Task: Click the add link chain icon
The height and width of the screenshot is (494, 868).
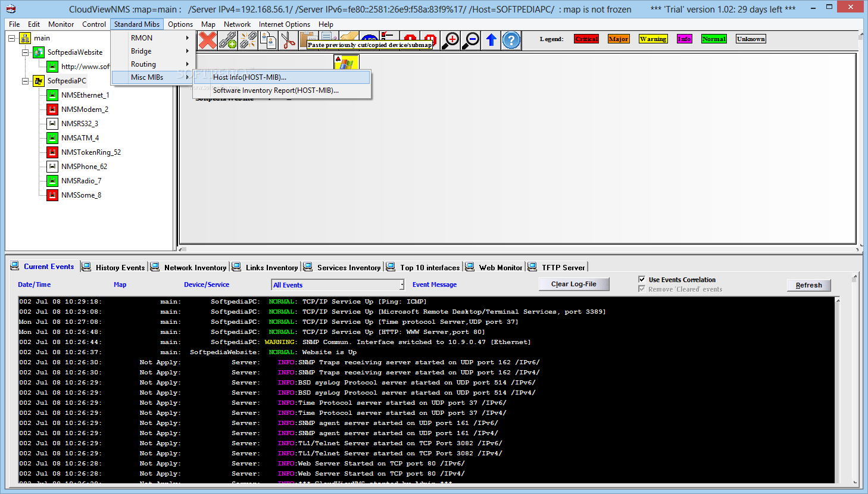Action: click(228, 40)
